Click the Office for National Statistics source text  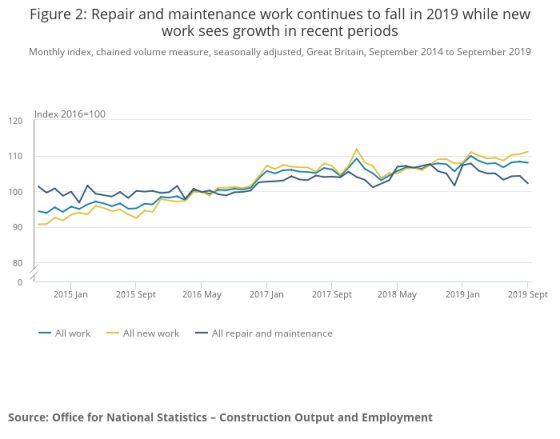220,418
